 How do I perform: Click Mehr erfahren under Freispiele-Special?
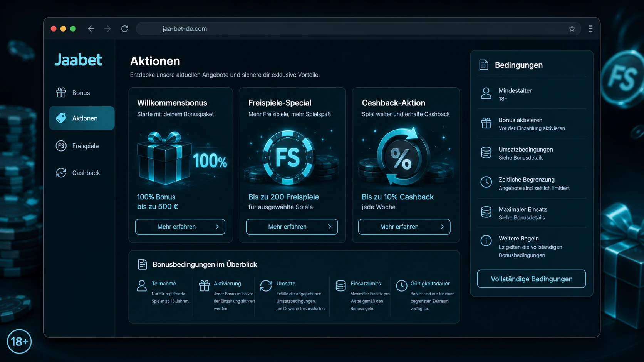[292, 227]
